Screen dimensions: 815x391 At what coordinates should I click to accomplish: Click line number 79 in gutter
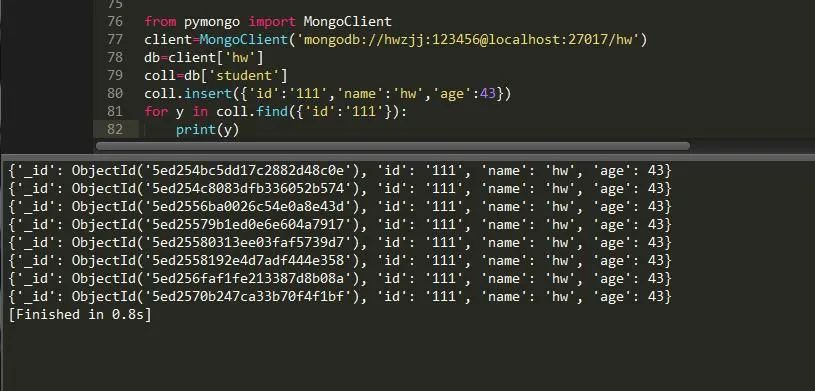point(115,75)
